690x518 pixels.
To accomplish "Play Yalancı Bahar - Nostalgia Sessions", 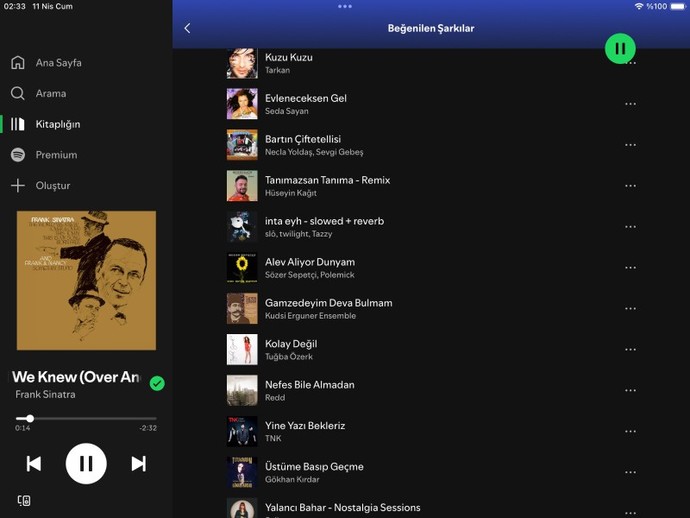I will coord(431,508).
